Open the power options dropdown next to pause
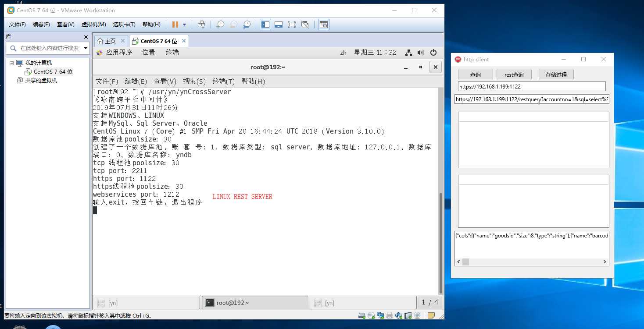Image resolution: width=644 pixels, height=329 pixels. coord(185,25)
